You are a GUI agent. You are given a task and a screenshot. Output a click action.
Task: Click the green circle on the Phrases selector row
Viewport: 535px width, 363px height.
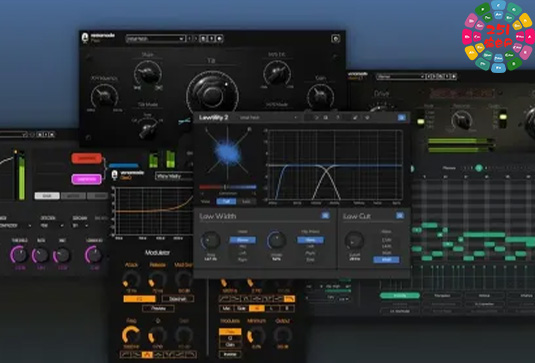coord(479,168)
